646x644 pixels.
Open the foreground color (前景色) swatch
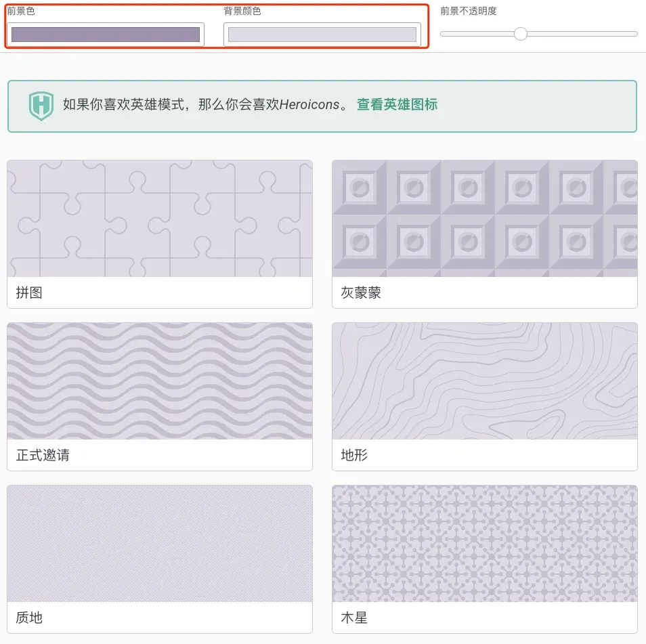click(x=106, y=35)
